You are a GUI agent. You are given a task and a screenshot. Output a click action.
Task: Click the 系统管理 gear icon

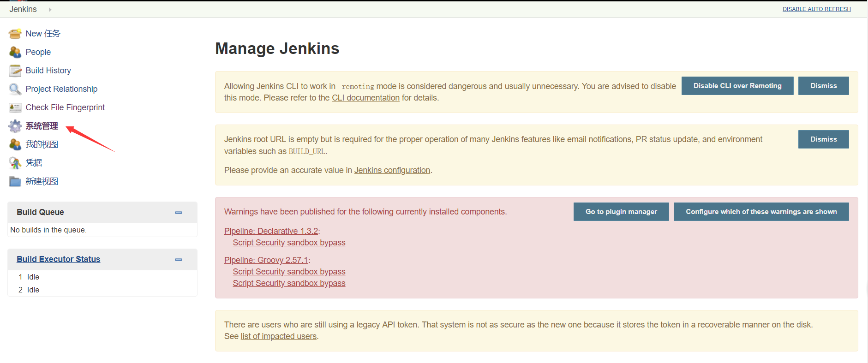[x=15, y=126]
